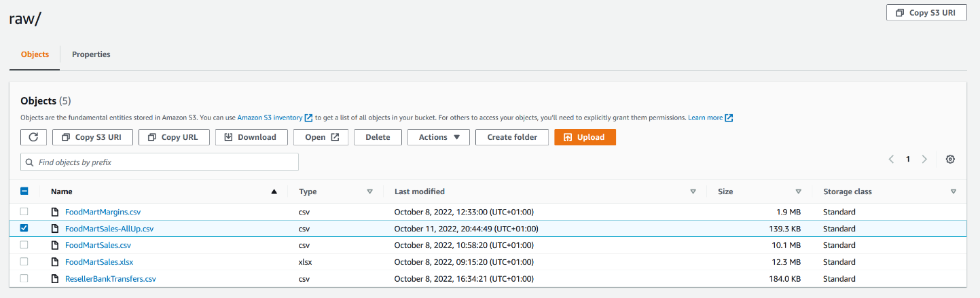Click October 11, 2022, 20:44:49 date cell
The height and width of the screenshot is (298, 980).
coord(466,229)
